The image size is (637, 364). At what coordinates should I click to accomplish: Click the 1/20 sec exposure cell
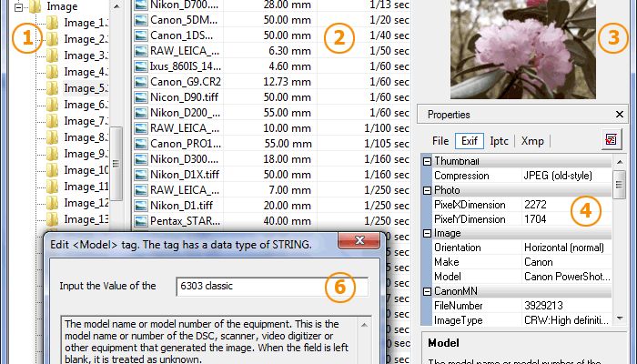point(389,20)
